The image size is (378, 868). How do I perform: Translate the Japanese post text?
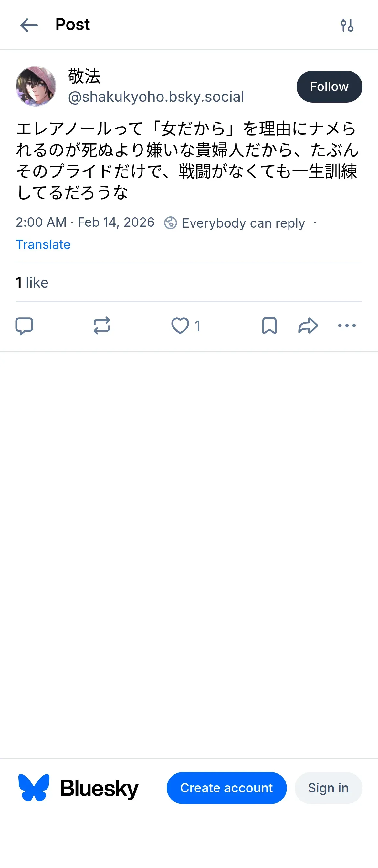[43, 245]
